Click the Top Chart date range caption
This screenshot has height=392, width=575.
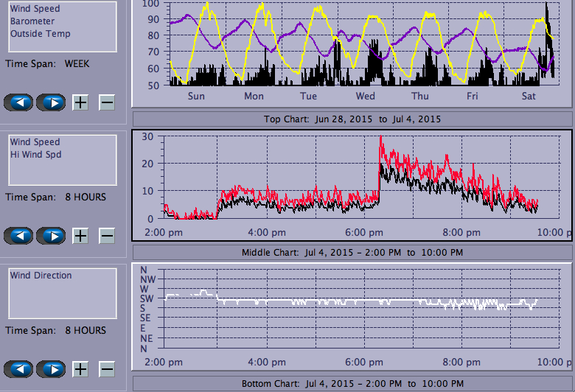click(x=352, y=119)
